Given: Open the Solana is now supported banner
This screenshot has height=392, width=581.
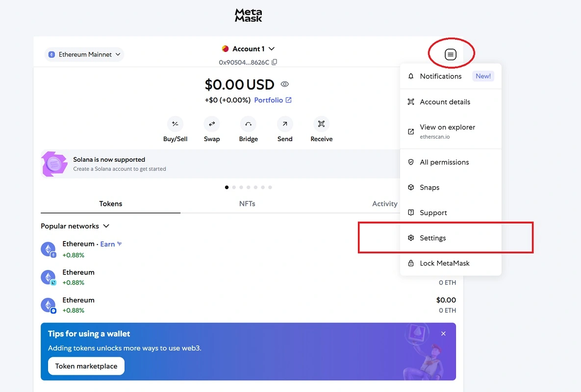Looking at the screenshot, I should [220, 164].
